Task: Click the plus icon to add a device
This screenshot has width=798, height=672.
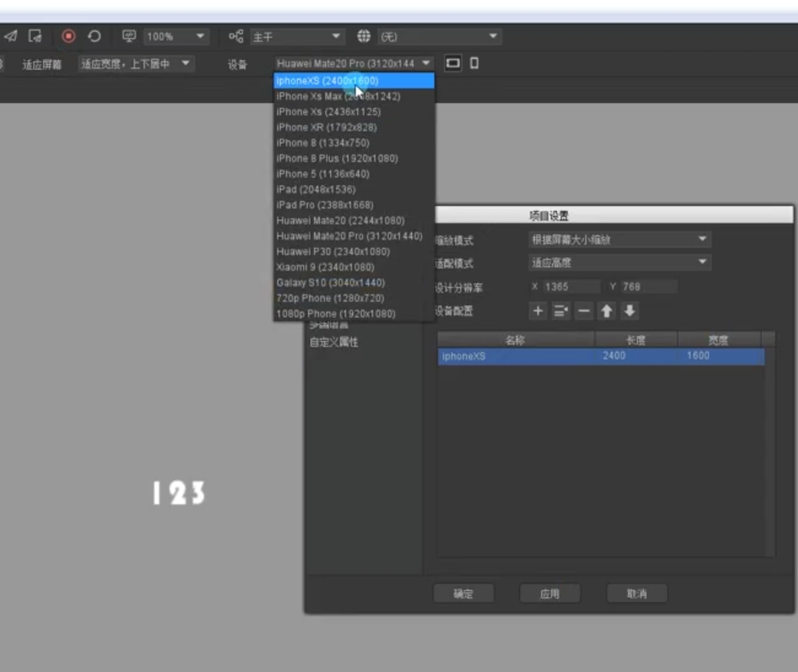Action: pos(538,311)
